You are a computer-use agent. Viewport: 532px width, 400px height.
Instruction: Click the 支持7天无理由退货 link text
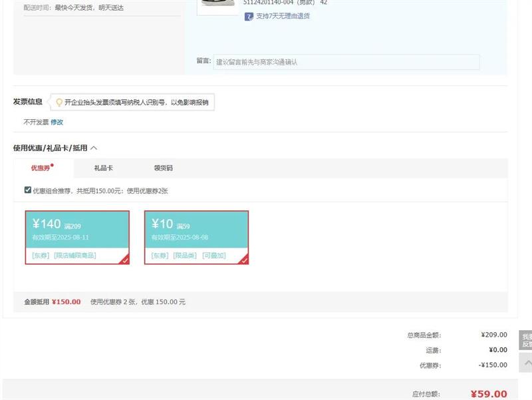[283, 16]
